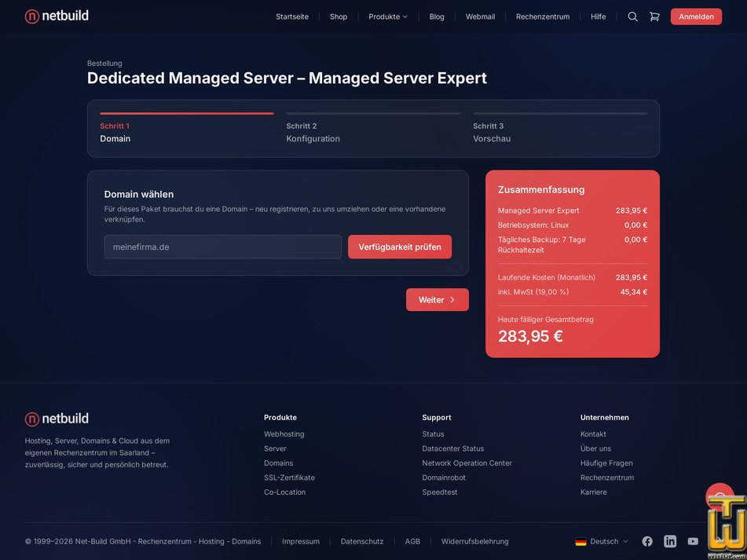
Task: Open Rechenzentrum in top navigation
Action: (543, 16)
